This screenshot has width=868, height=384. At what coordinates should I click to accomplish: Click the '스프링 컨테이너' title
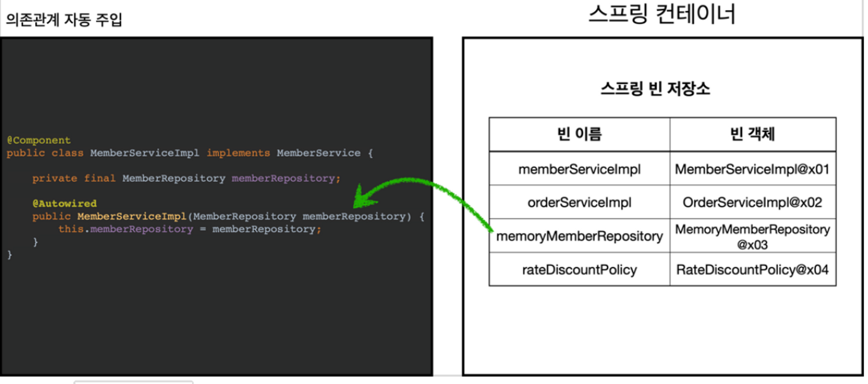pyautogui.click(x=662, y=13)
